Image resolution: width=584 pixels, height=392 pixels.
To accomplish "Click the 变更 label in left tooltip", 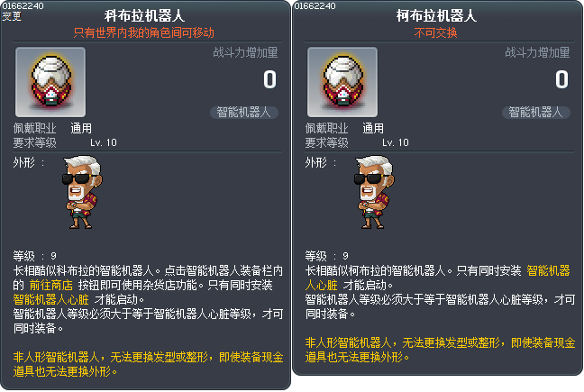I will [12, 16].
